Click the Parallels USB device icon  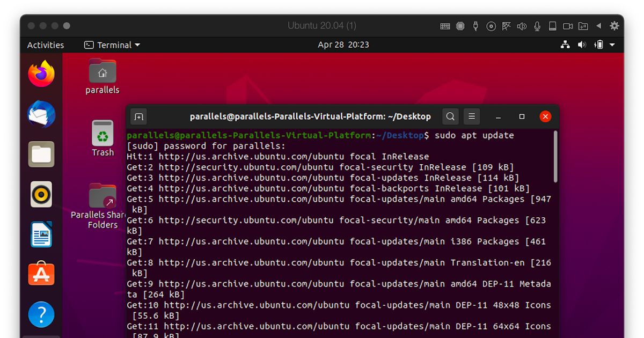pyautogui.click(x=475, y=25)
